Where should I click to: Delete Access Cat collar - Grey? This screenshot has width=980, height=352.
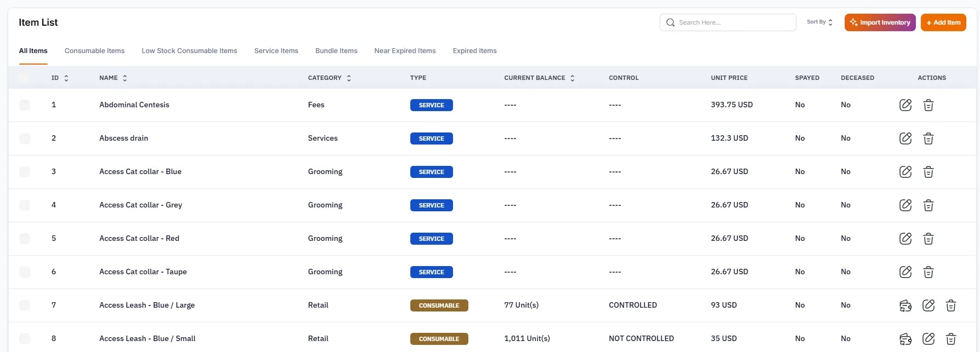coord(929,205)
